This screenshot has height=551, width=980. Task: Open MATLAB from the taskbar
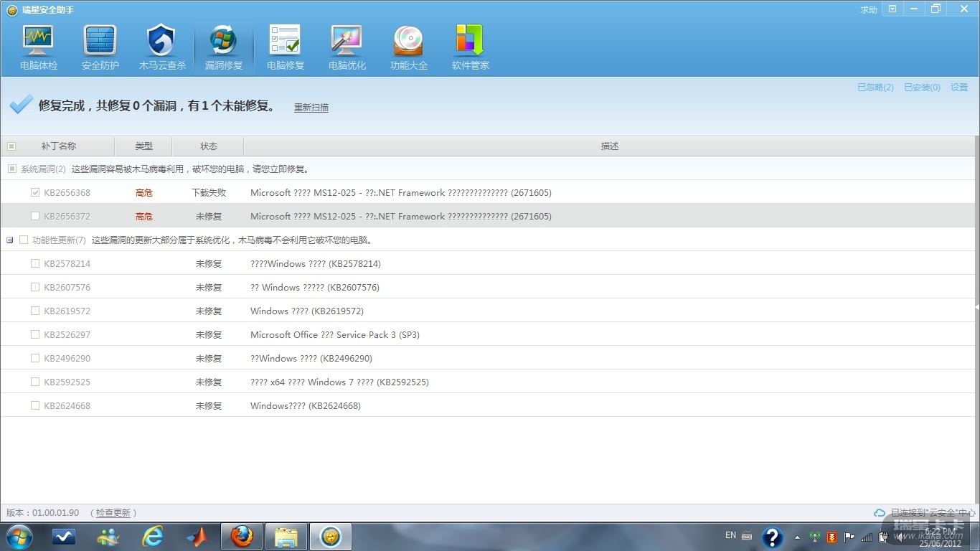[197, 537]
